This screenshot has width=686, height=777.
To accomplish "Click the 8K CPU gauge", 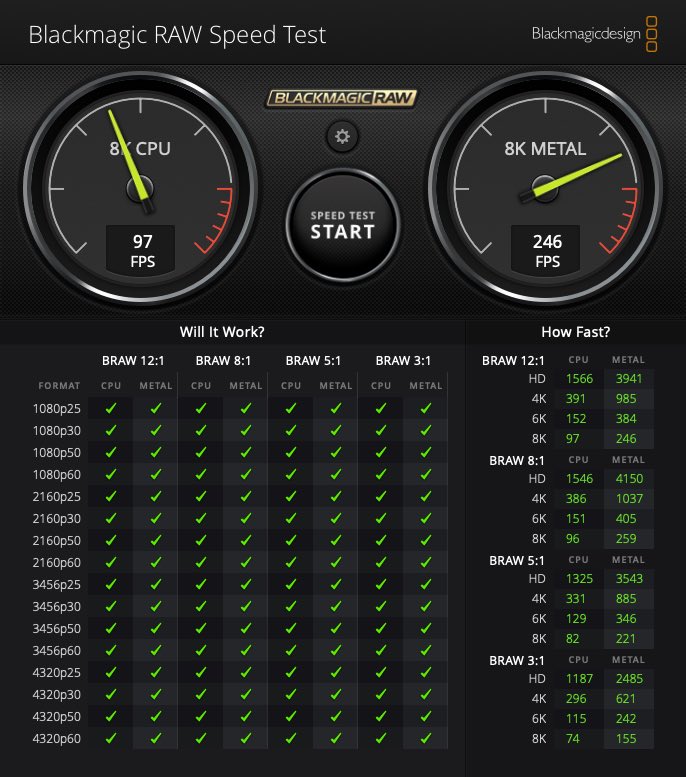I will pos(141,188).
